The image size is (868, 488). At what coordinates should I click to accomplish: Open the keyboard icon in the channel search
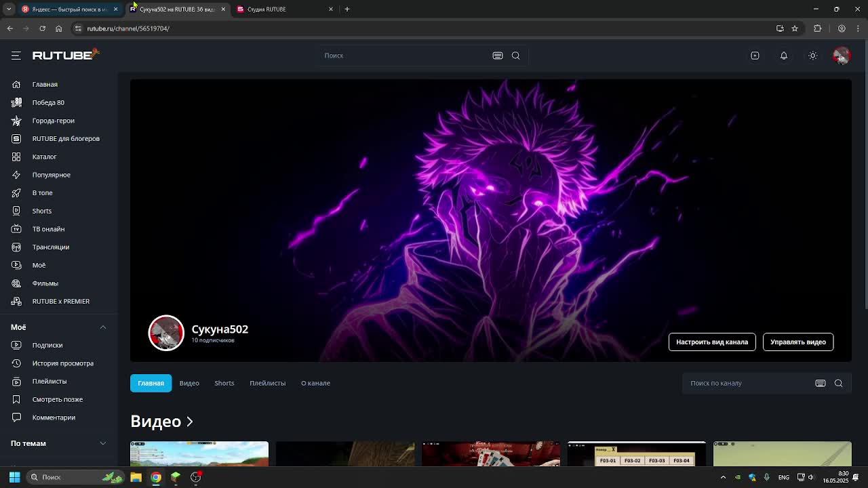[821, 383]
